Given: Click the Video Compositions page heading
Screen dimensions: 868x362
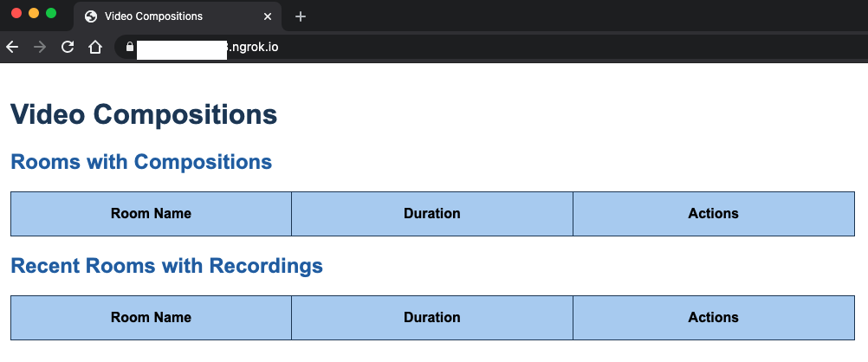Looking at the screenshot, I should [x=144, y=115].
